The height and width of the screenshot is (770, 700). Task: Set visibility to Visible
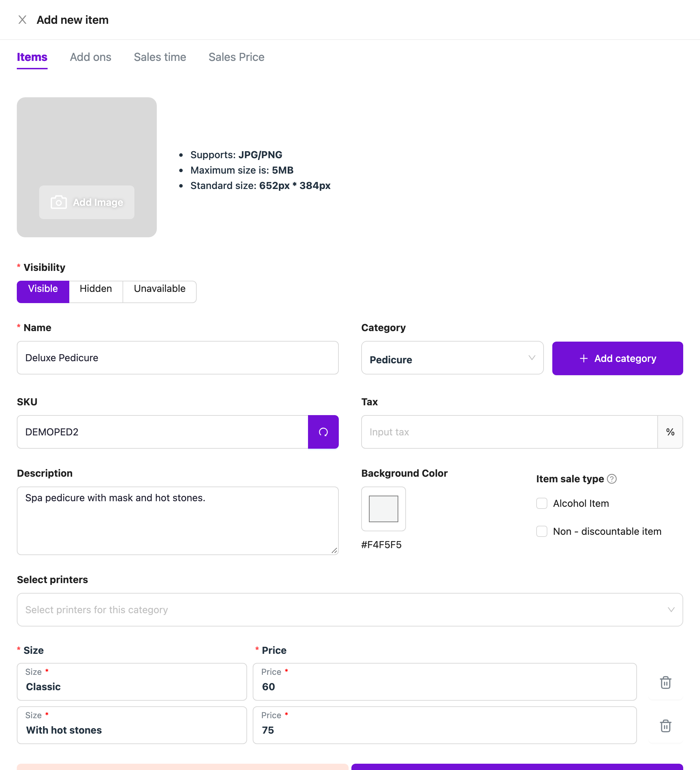point(43,292)
